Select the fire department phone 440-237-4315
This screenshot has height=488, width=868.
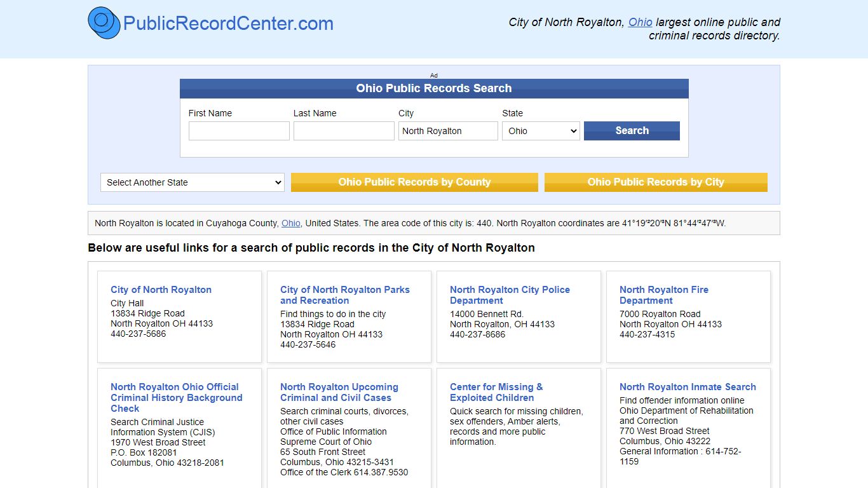[647, 334]
